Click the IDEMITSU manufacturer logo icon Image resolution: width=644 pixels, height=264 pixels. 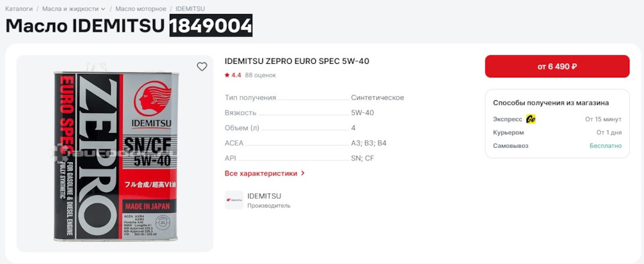tap(234, 200)
